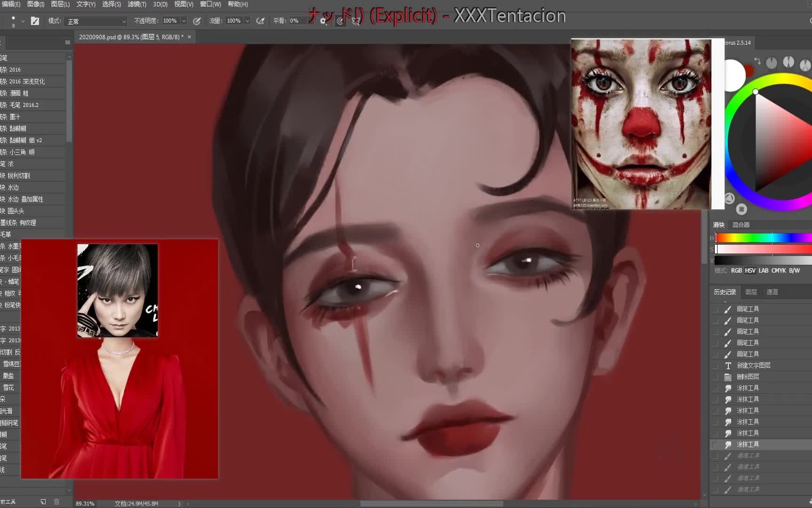Click smudge icon of selected 涂抹工具 state
This screenshot has width=812, height=508.
(x=728, y=444)
